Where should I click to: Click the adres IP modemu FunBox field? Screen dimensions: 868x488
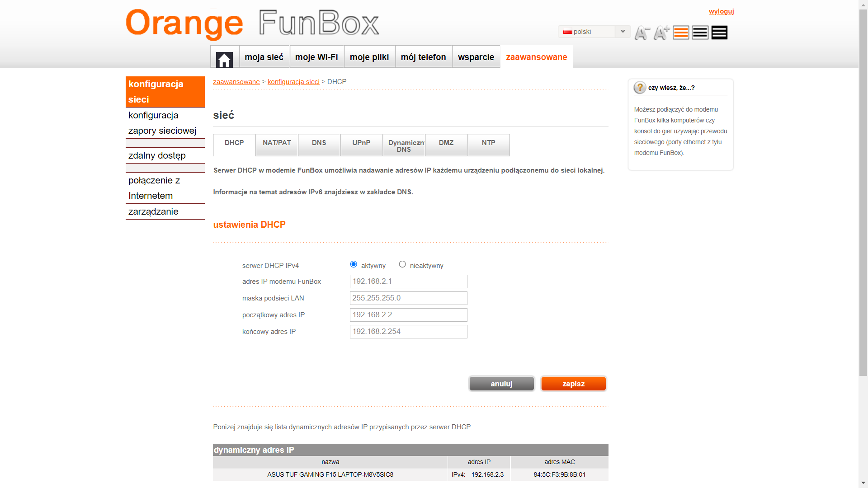click(x=409, y=282)
